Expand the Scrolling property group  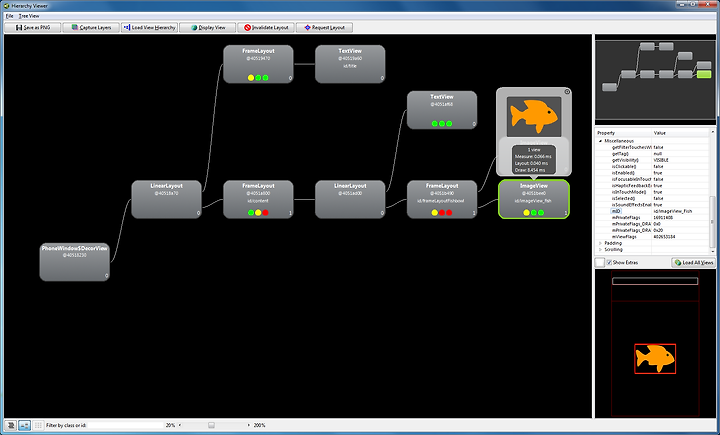(x=601, y=249)
